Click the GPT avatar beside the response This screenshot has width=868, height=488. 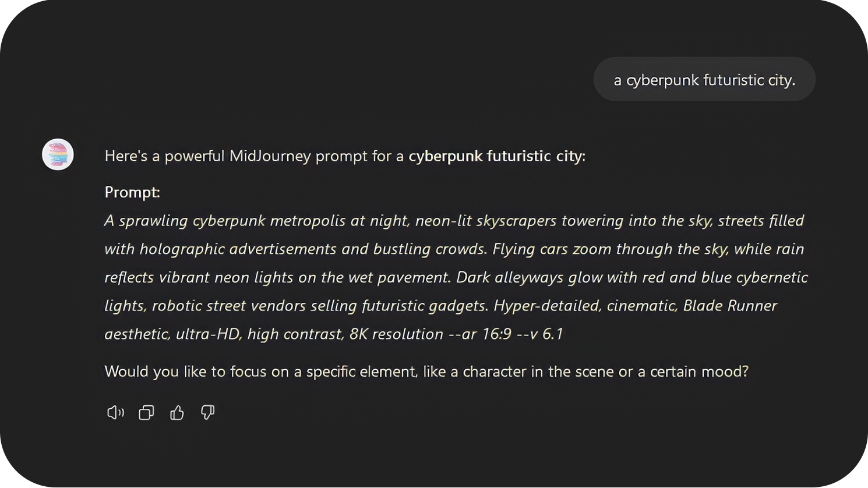coord(58,155)
